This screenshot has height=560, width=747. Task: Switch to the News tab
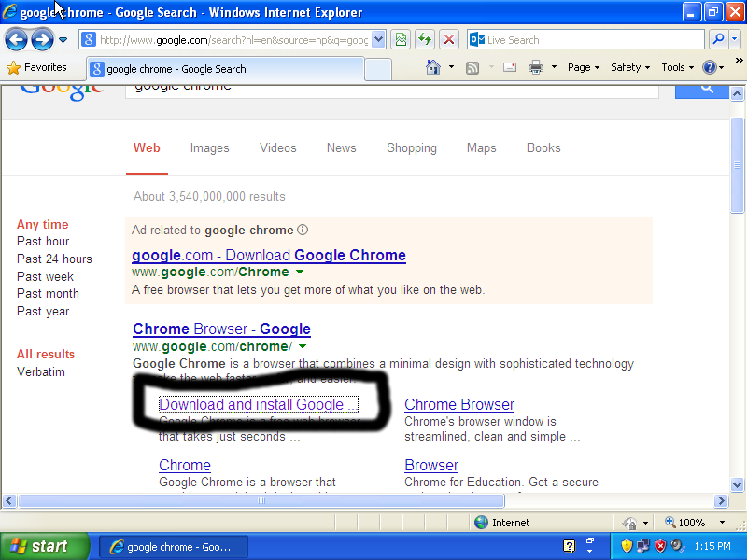(x=341, y=148)
